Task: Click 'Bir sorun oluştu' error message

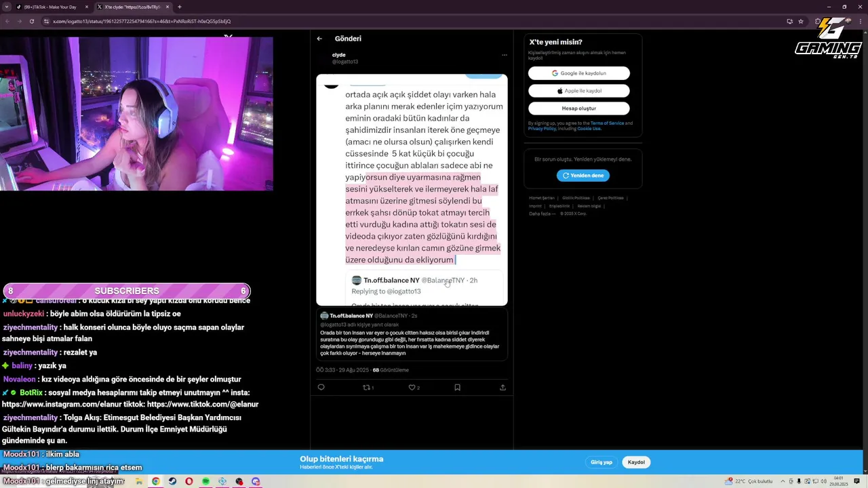Action: [x=583, y=159]
